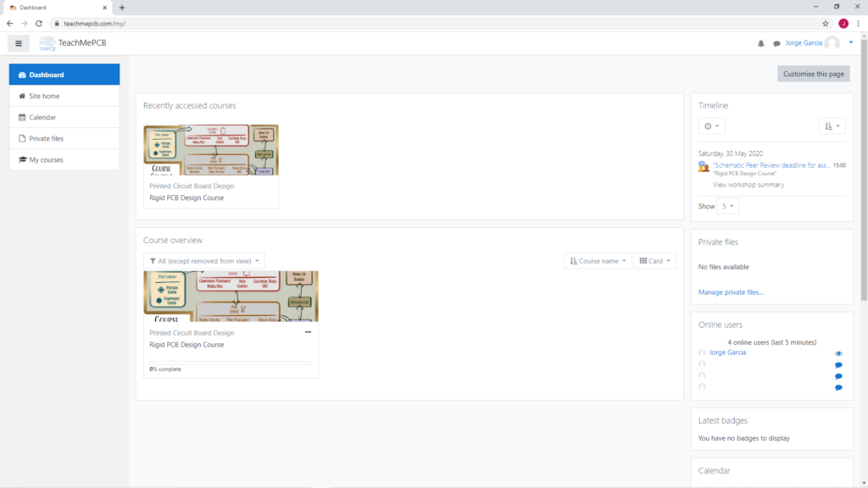This screenshot has width=868, height=488.
Task: Click 4 online users (last 5 minutes) text
Action: tap(771, 342)
